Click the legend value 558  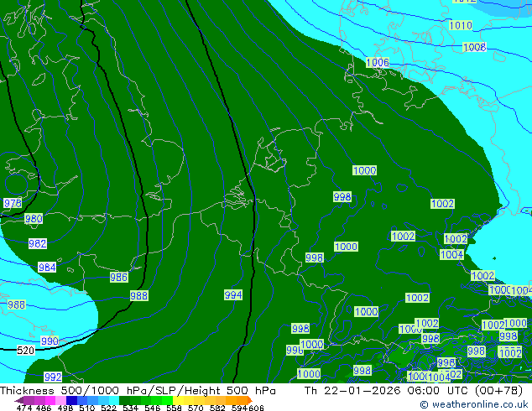174,408
